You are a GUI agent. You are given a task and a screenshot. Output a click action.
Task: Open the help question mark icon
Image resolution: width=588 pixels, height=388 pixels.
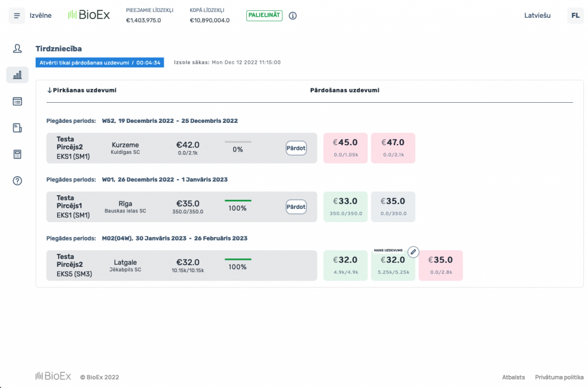[x=17, y=180]
